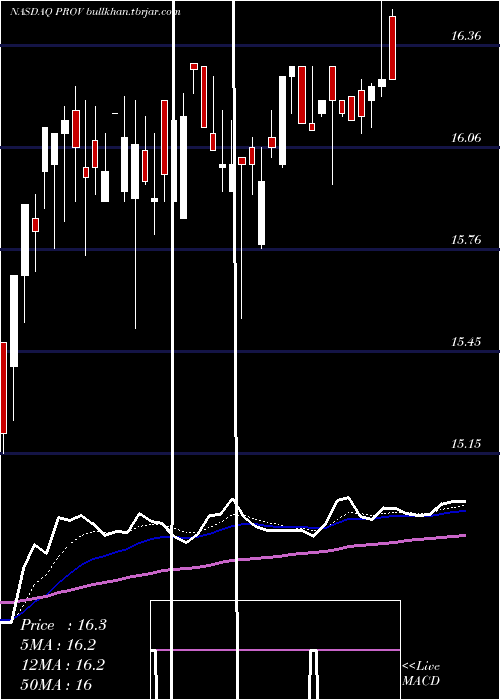Click the 12MA : 16.2 readout
500x700 pixels.
tap(63, 664)
